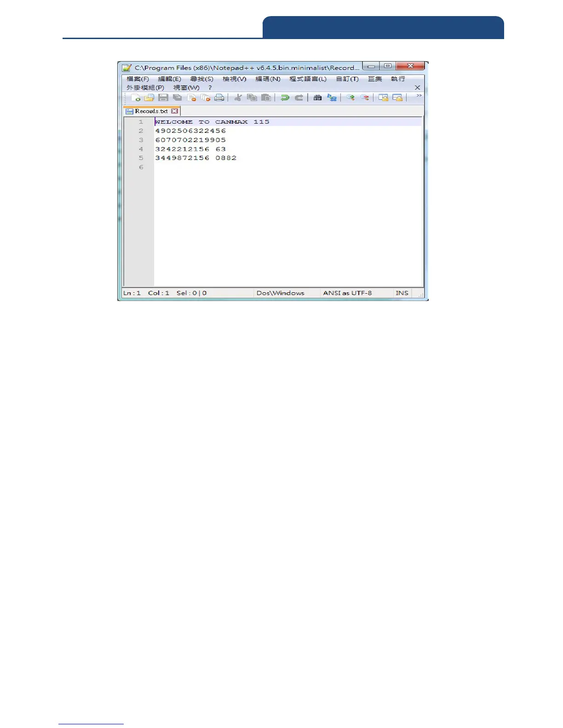Zoom in using the toolbar icon

pyautogui.click(x=350, y=97)
